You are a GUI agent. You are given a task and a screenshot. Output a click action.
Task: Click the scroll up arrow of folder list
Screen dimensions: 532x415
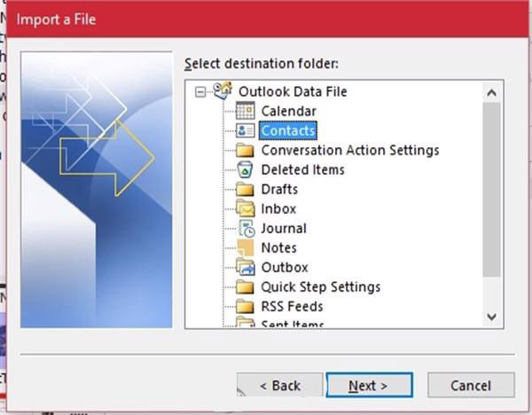coord(491,92)
